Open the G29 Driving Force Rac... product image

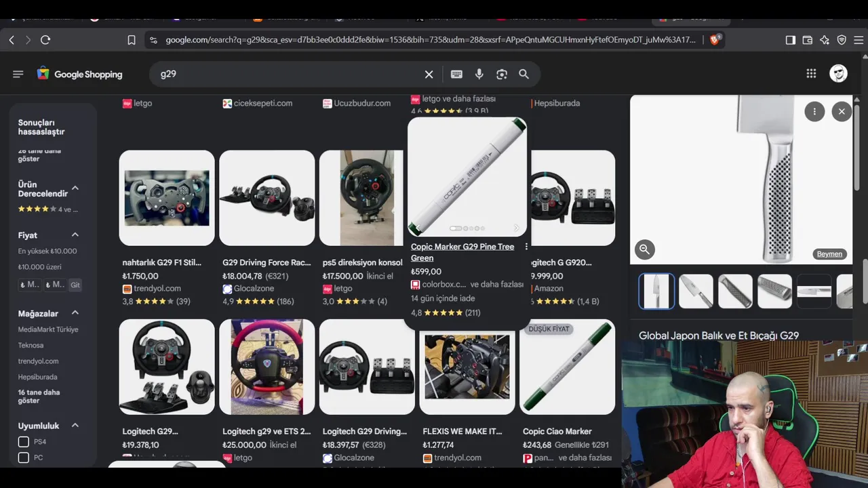click(x=267, y=198)
